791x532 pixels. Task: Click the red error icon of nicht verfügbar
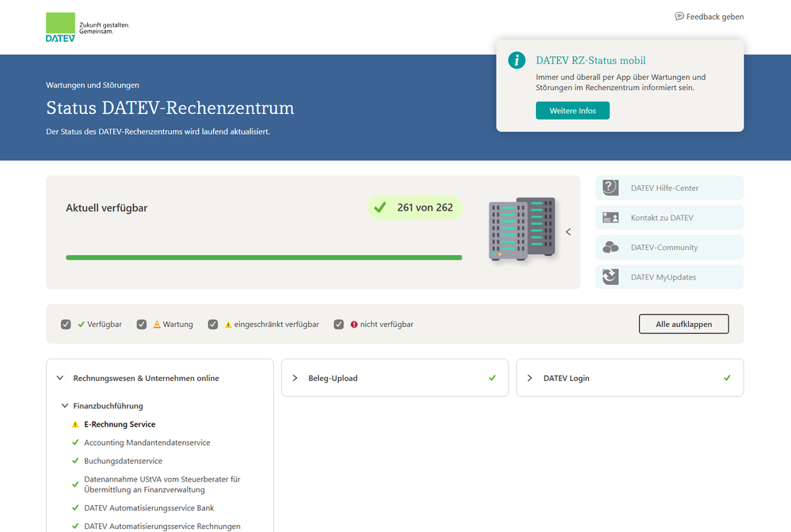[x=354, y=325]
